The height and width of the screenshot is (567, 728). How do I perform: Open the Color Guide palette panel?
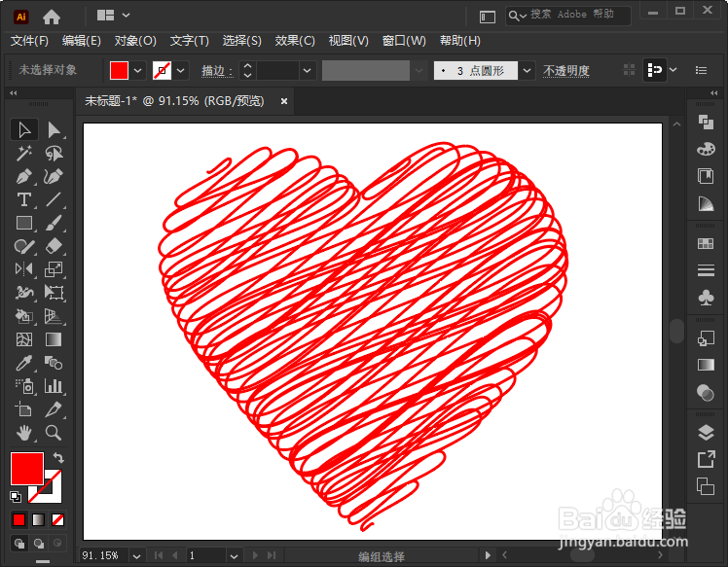click(706, 204)
